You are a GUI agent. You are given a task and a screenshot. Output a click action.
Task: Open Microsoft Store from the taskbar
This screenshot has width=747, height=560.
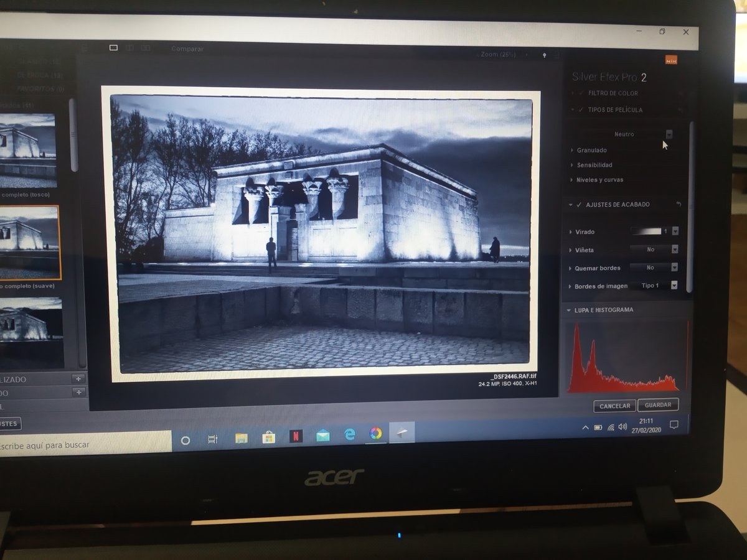[268, 437]
